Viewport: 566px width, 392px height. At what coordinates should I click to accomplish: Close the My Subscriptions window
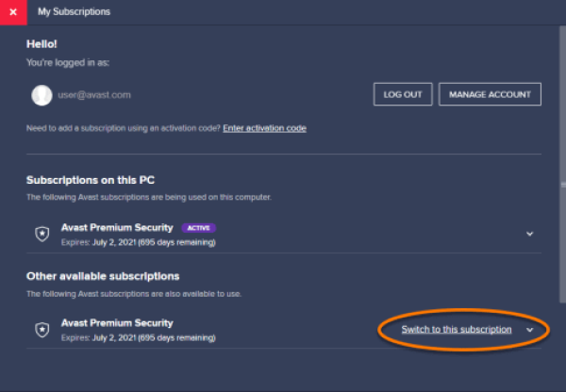[x=13, y=12]
